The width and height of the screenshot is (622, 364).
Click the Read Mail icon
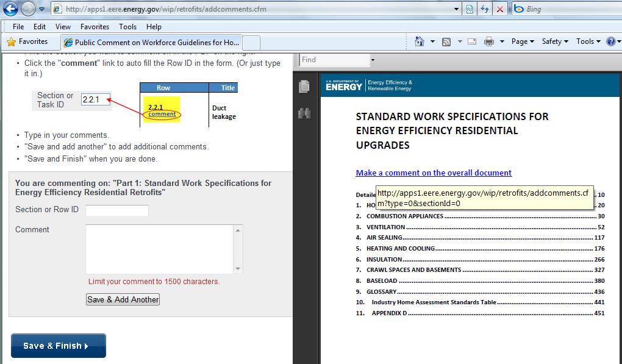pyautogui.click(x=472, y=41)
